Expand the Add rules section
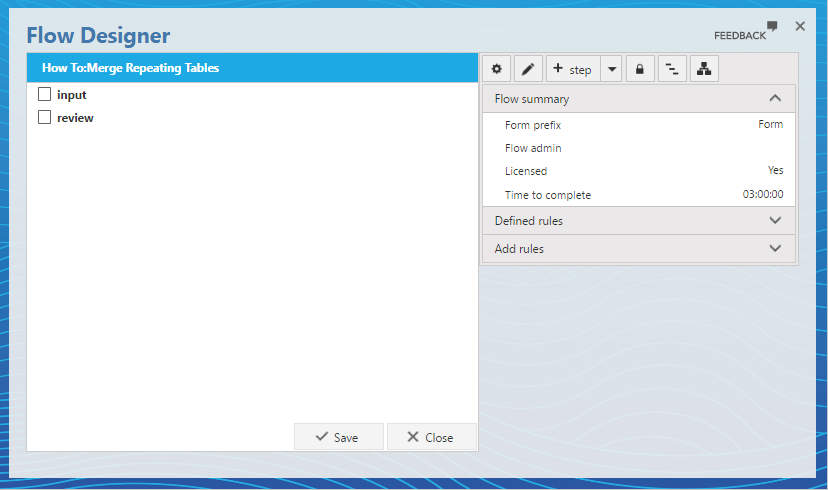This screenshot has height=490, width=828. coord(639,249)
